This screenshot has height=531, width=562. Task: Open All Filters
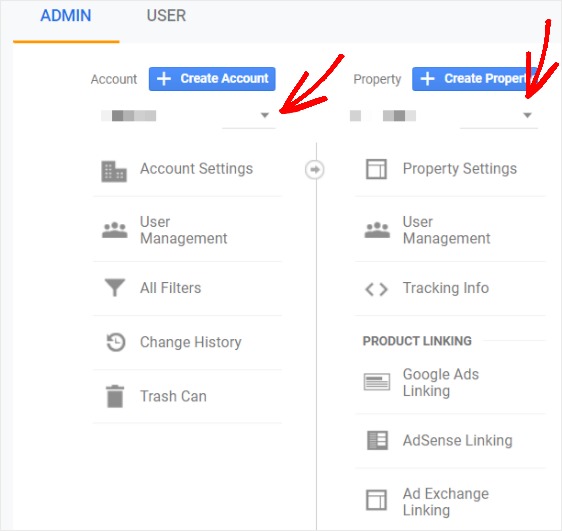(171, 288)
